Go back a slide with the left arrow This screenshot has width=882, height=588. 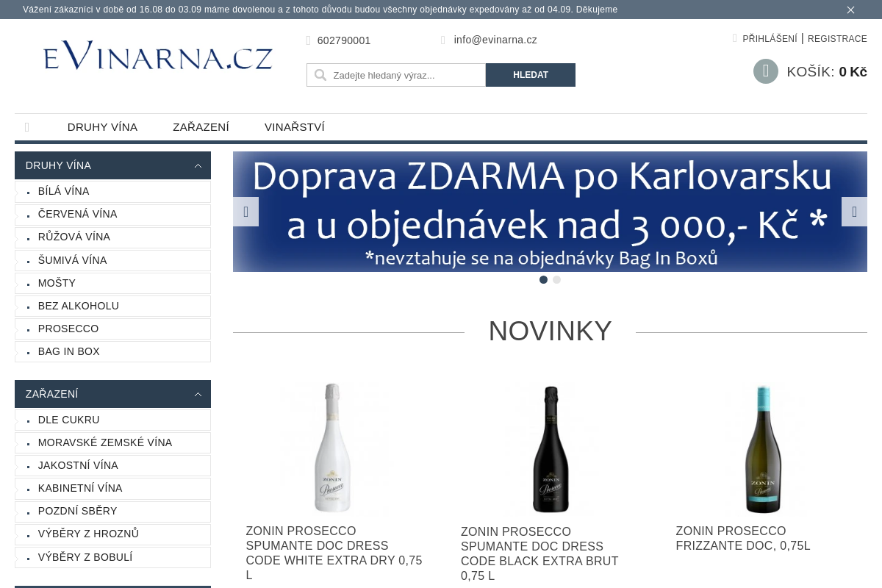pos(246,212)
